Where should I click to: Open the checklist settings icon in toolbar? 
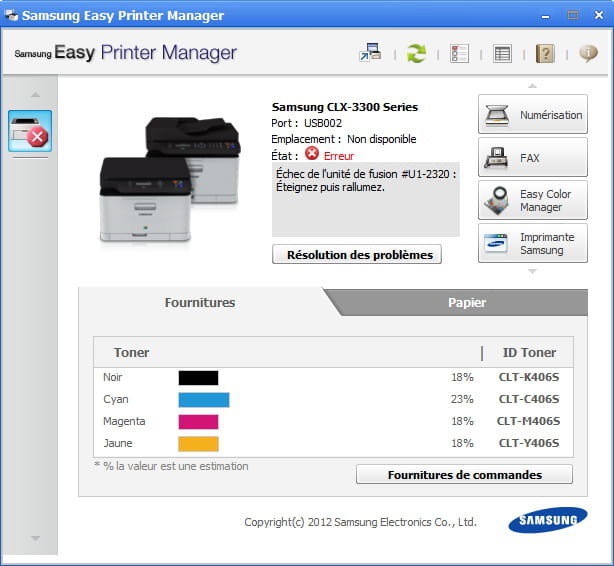pos(459,53)
